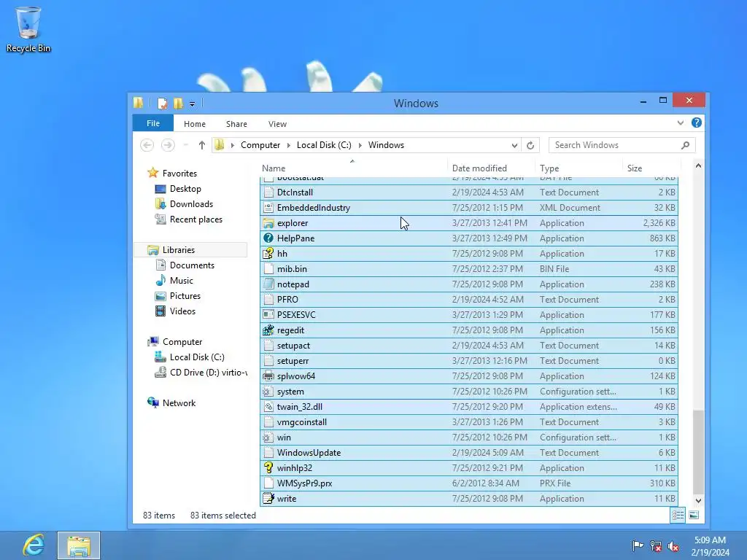Select Local Disk (C:) in navigation pane

[197, 357]
